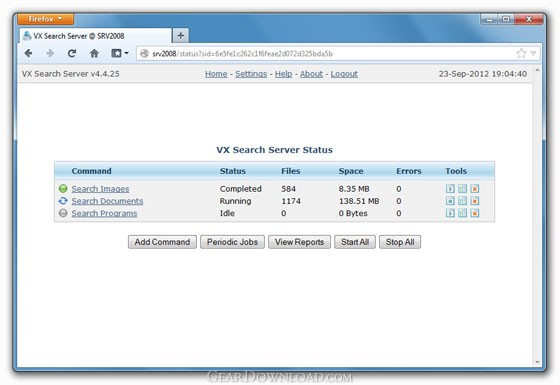Click the Stop All button
This screenshot has height=385, width=560.
click(x=400, y=242)
